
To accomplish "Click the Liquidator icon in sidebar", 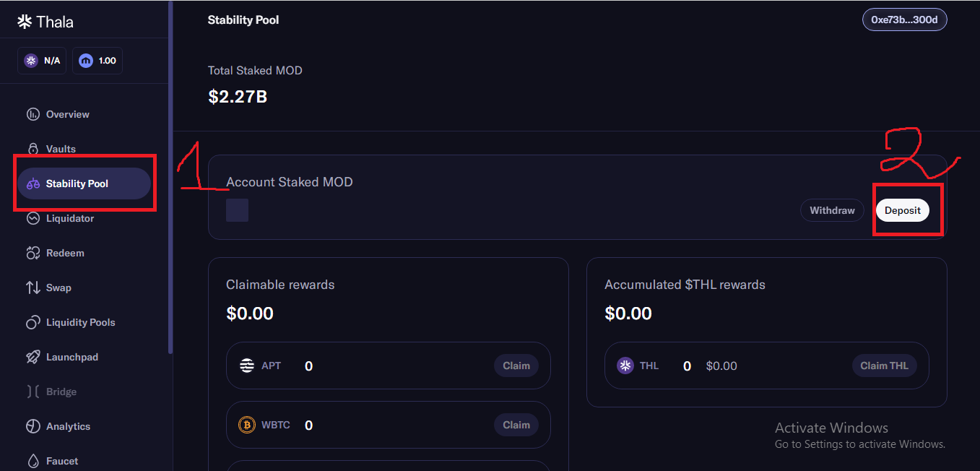I will coord(32,218).
